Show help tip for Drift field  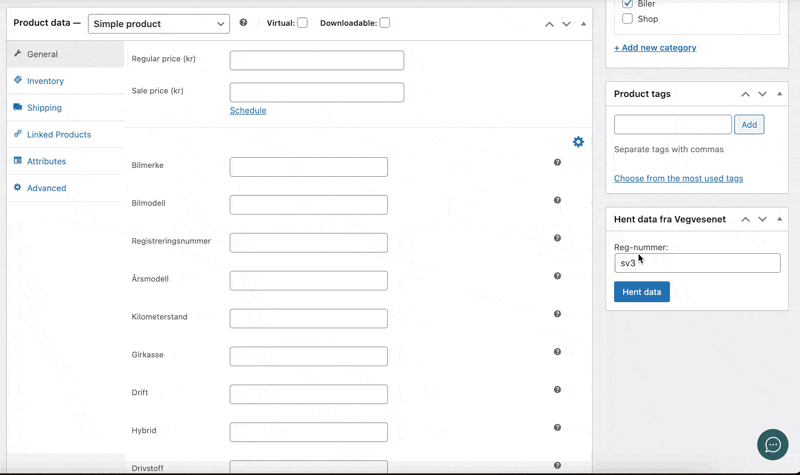(x=557, y=389)
